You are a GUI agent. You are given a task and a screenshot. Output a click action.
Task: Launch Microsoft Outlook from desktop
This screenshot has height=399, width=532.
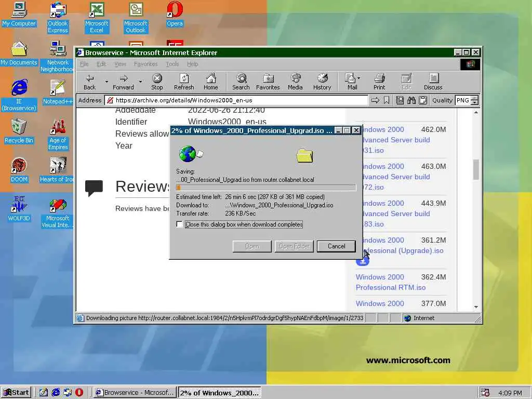(136, 18)
